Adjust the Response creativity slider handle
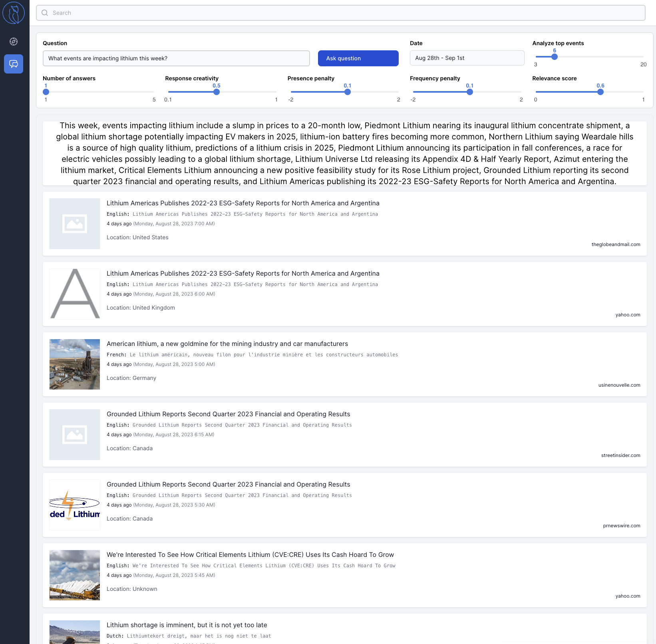Image resolution: width=656 pixels, height=644 pixels. pyautogui.click(x=217, y=92)
